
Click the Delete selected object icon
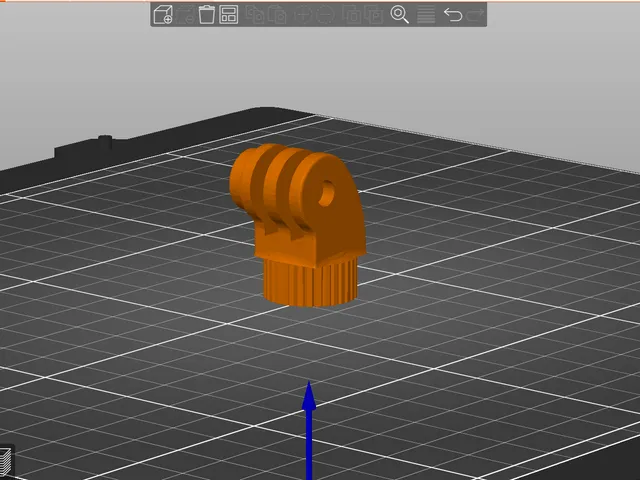point(184,15)
